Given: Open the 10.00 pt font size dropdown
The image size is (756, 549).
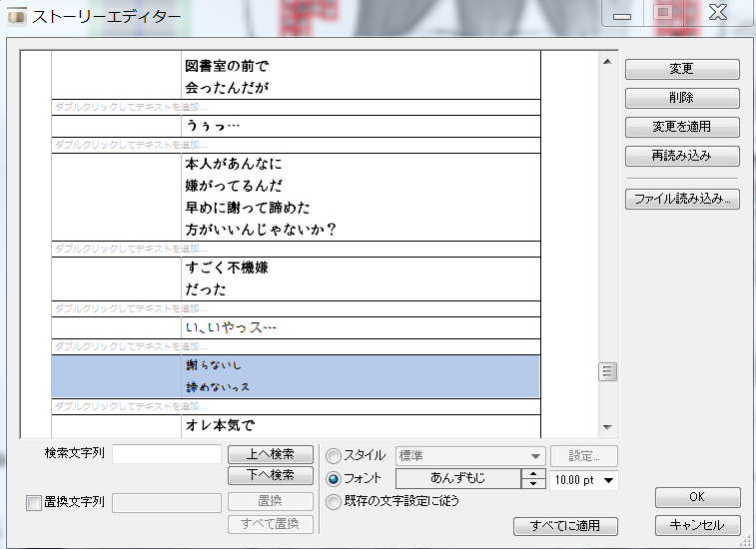Looking at the screenshot, I should (x=584, y=480).
